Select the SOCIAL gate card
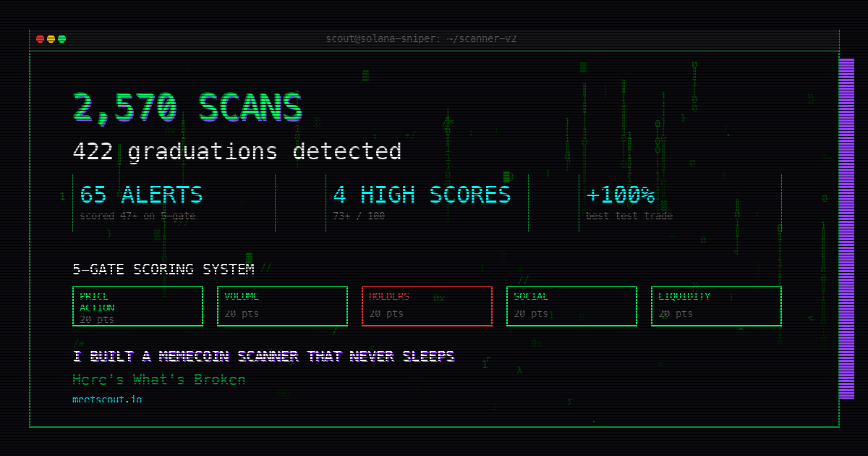The width and height of the screenshot is (868, 456). (571, 305)
